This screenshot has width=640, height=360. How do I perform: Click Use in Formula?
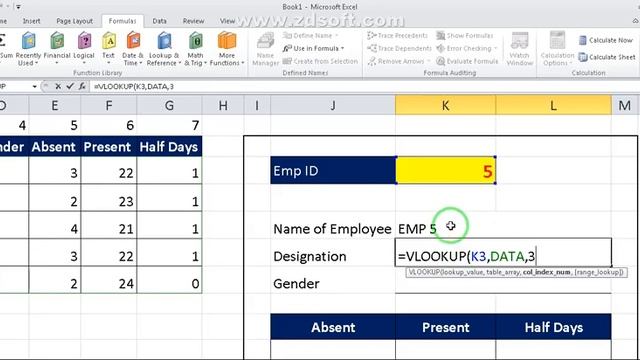click(x=313, y=49)
